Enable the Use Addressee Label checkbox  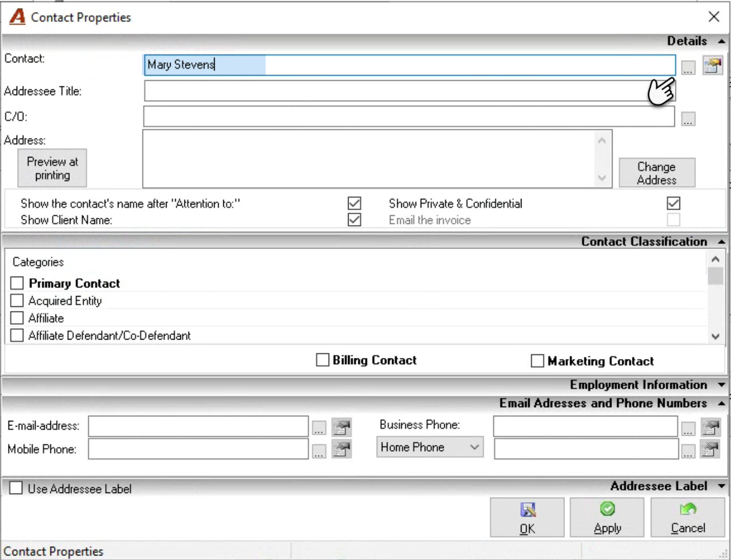coord(16,488)
